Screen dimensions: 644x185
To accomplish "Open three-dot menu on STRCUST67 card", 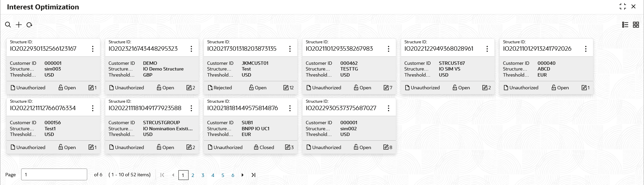I will click(487, 49).
